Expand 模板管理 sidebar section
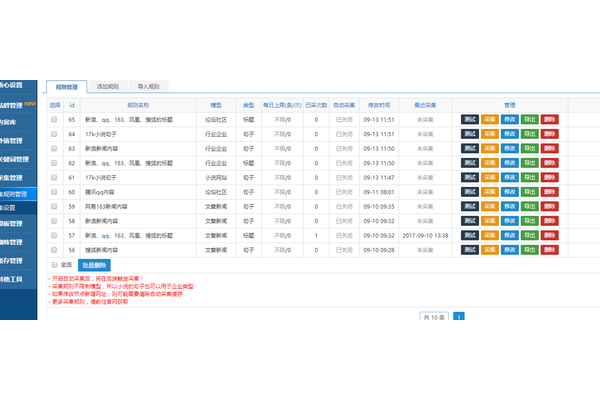The width and height of the screenshot is (600, 400). [18, 224]
